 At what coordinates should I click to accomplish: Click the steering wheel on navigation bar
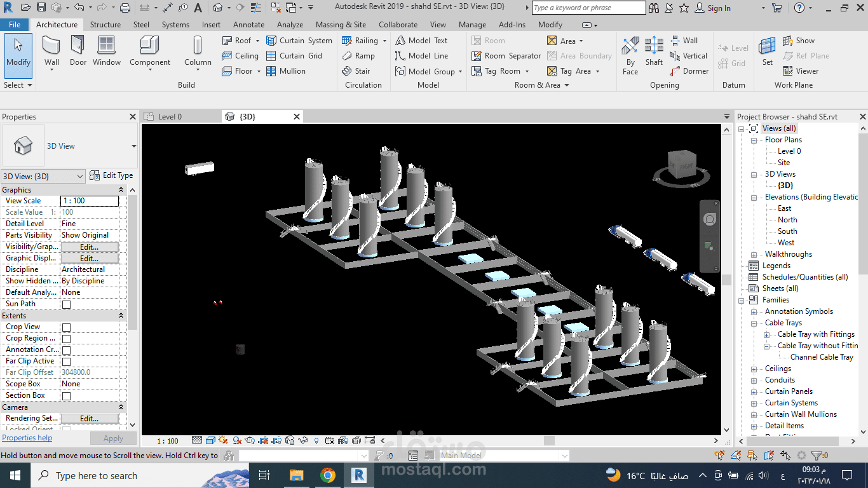coord(710,219)
